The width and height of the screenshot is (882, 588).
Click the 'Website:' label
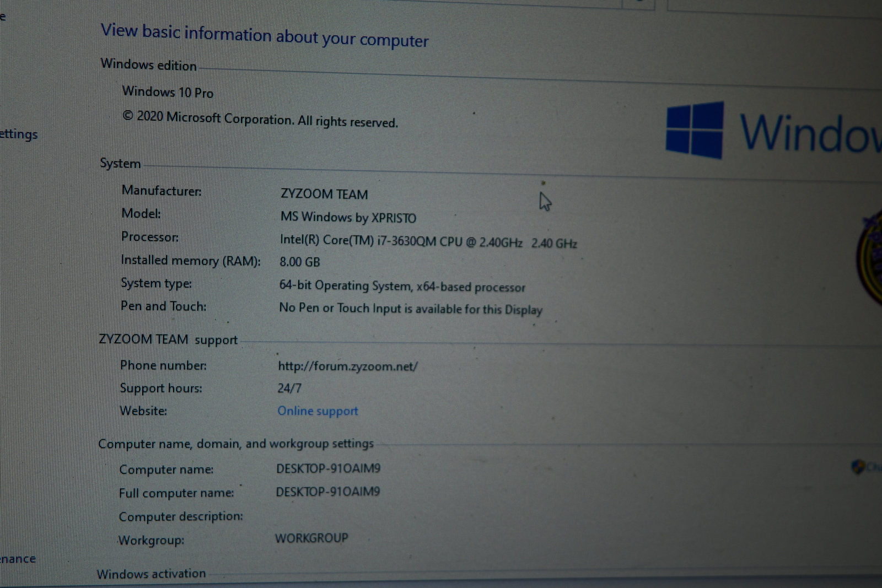tap(143, 411)
